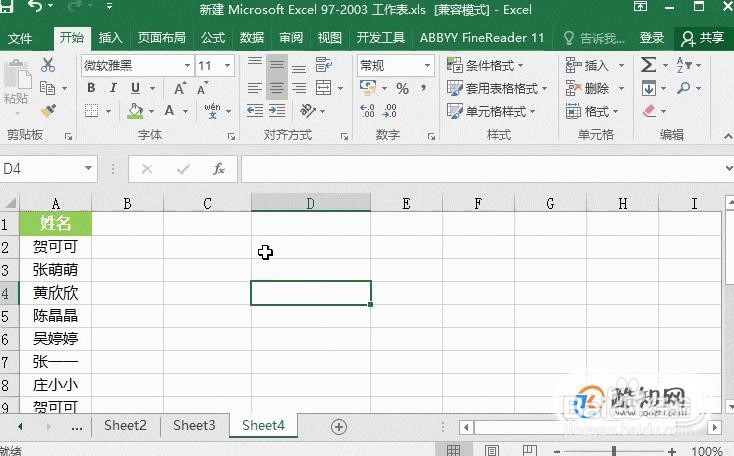Click the cell borders icon
Viewport: 734px width, 456px height.
point(91,111)
